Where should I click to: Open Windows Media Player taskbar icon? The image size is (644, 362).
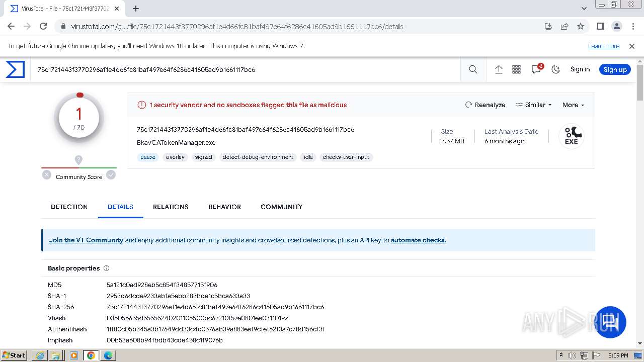tap(74, 355)
